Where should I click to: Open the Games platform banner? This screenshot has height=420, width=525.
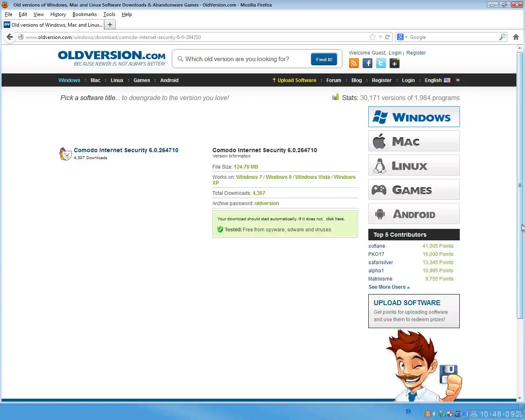pos(414,189)
